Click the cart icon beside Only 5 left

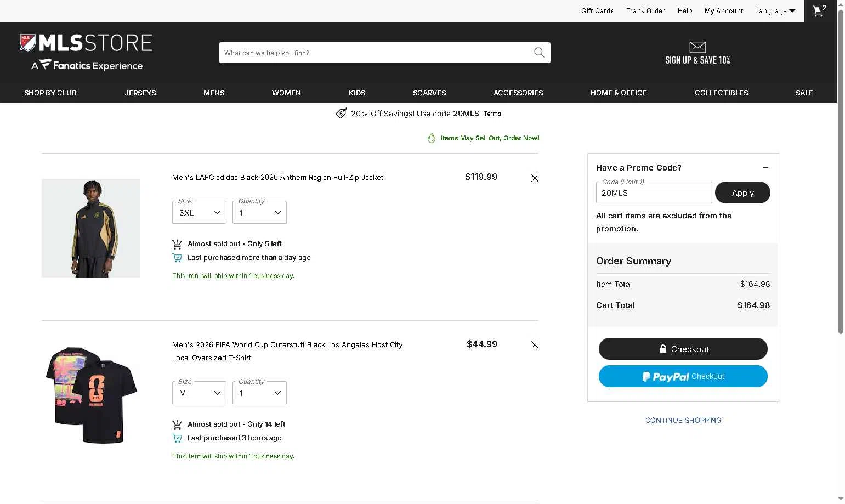click(x=177, y=244)
